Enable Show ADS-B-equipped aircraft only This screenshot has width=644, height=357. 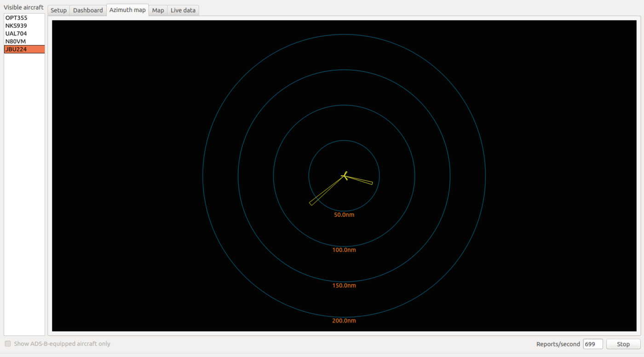coord(7,344)
